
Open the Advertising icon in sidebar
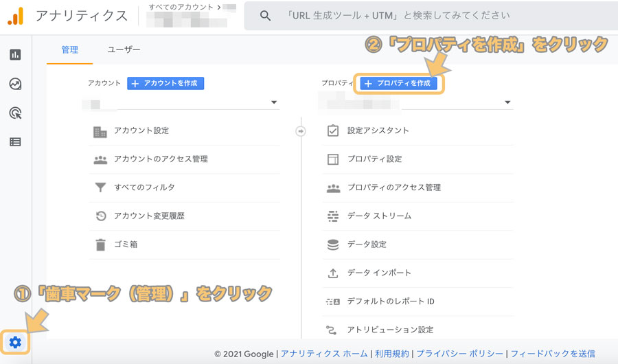[15, 113]
